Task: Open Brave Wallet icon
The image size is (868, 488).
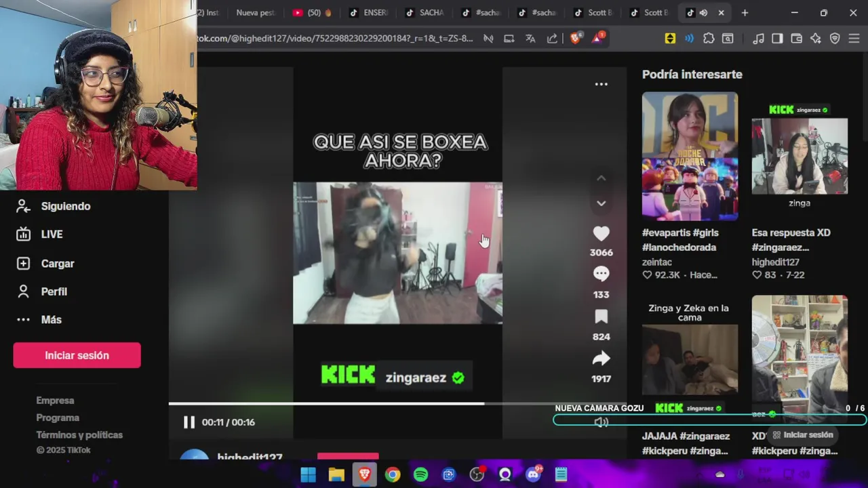Action: 796,39
